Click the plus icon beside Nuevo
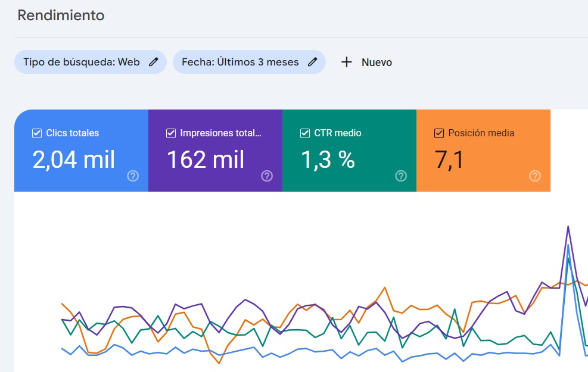This screenshot has height=372, width=588. pyautogui.click(x=347, y=62)
